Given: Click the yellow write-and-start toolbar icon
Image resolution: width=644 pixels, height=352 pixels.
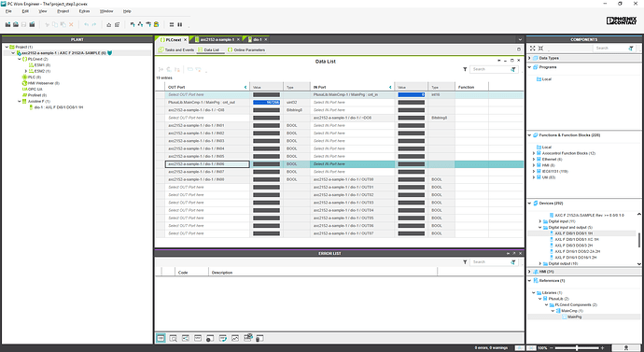Looking at the screenshot, I should coord(157,24).
